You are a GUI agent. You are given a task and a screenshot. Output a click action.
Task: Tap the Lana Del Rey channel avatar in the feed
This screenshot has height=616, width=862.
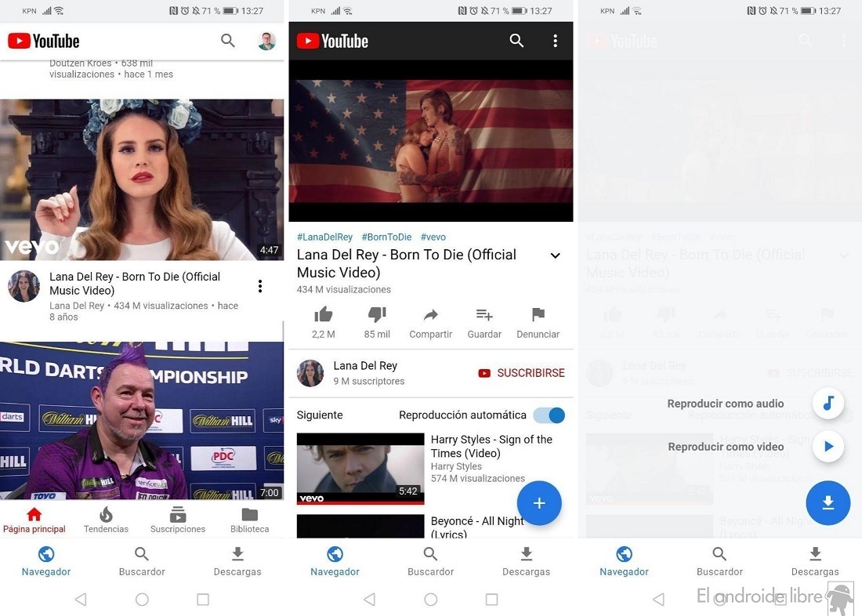point(24,286)
